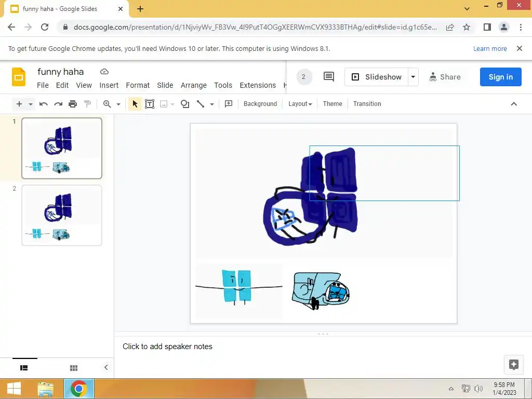The width and height of the screenshot is (532, 399).
Task: Check the cloud document status icon
Action: click(x=104, y=72)
